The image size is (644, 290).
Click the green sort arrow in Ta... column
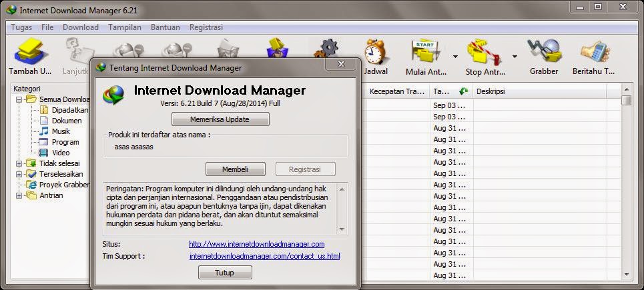coord(463,91)
